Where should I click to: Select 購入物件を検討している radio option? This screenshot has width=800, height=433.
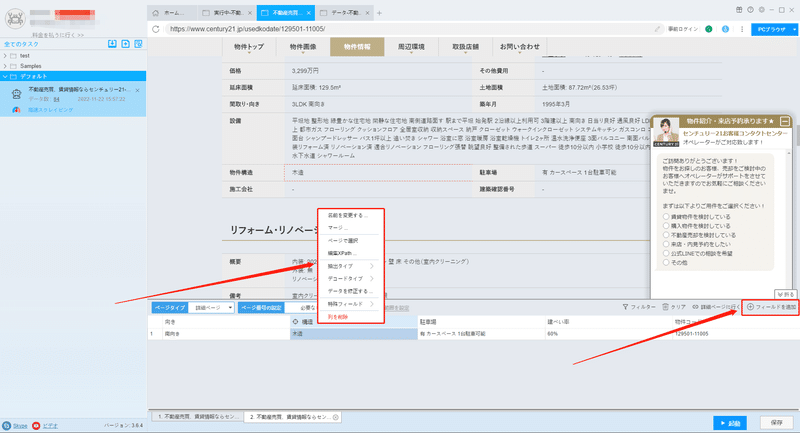click(666, 225)
